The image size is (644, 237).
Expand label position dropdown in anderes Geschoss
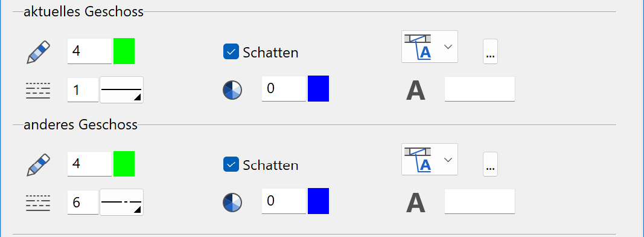click(x=430, y=159)
